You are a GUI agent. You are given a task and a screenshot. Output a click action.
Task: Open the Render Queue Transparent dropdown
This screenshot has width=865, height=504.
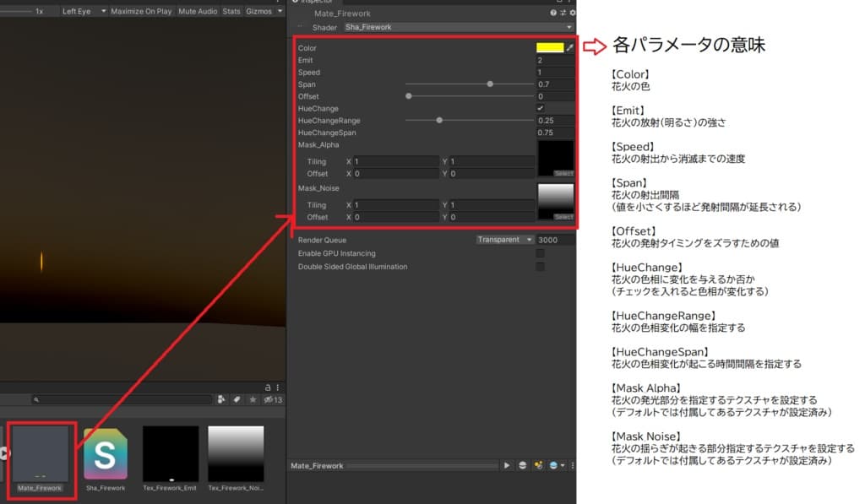click(505, 239)
